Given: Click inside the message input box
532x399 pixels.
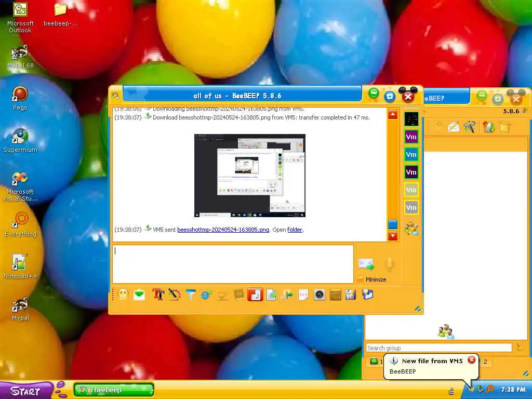Looking at the screenshot, I should pyautogui.click(x=233, y=264).
